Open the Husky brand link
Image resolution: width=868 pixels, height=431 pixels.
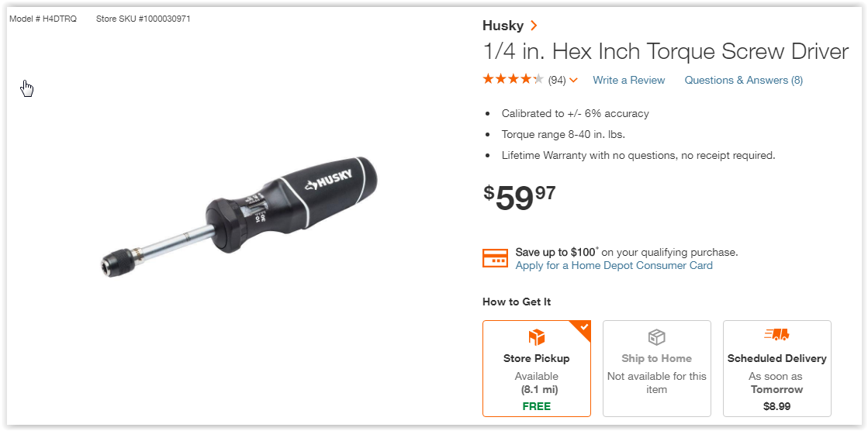pyautogui.click(x=503, y=26)
